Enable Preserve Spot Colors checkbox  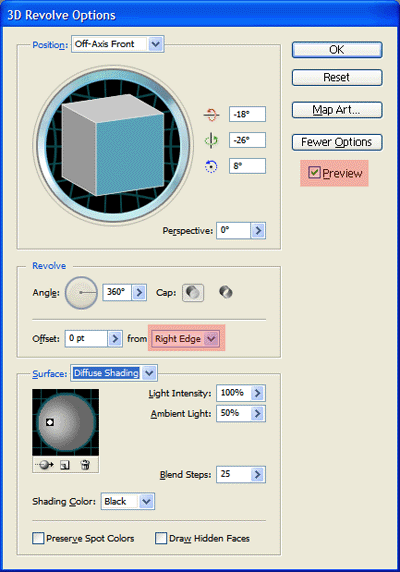tap(38, 538)
